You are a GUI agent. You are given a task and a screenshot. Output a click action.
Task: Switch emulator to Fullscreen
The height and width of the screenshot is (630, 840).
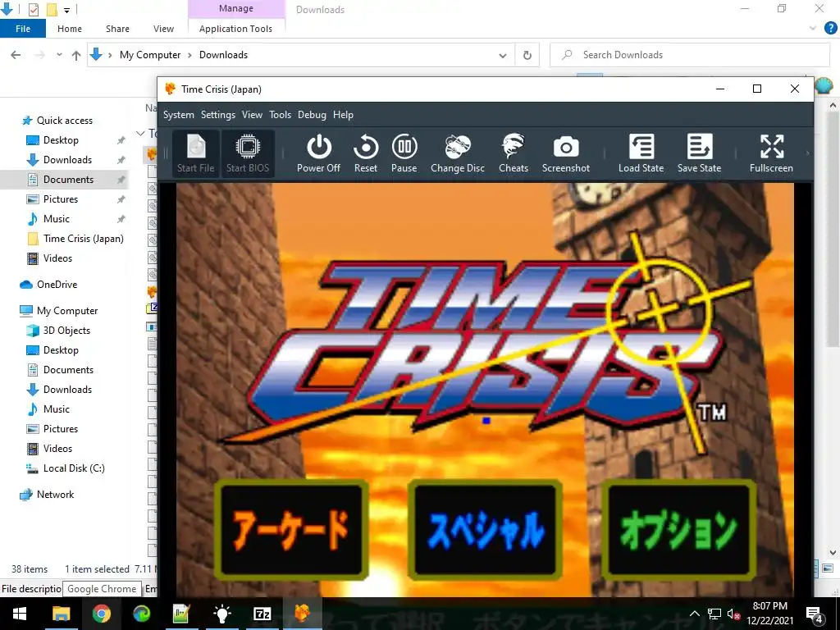click(x=771, y=153)
